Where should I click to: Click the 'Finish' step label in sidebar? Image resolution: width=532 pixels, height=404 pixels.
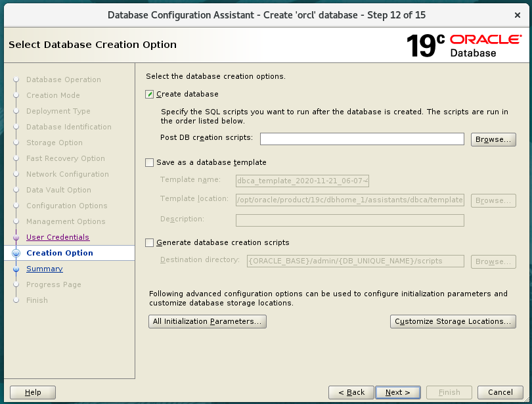[x=37, y=300]
